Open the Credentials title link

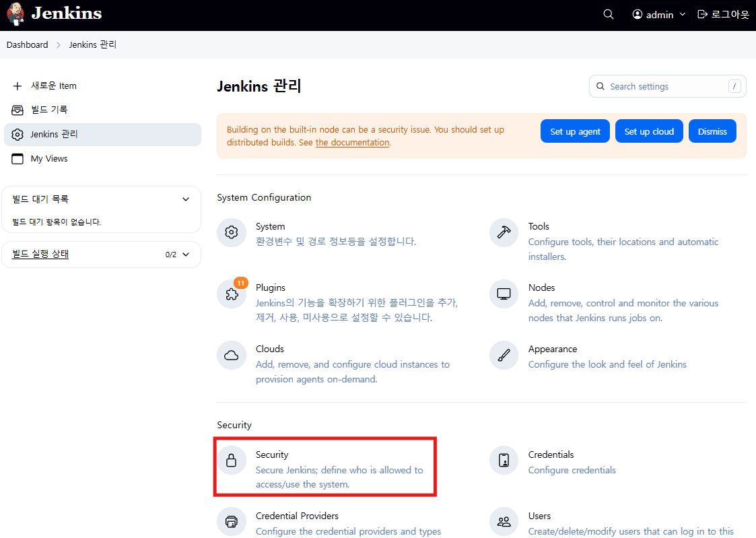coord(551,455)
